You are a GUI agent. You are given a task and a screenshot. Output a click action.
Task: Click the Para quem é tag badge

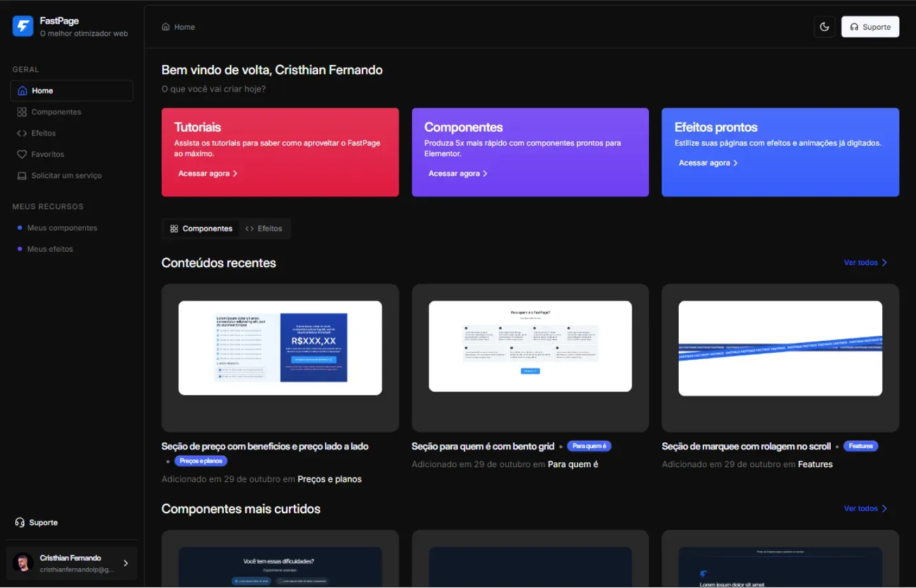coord(589,446)
